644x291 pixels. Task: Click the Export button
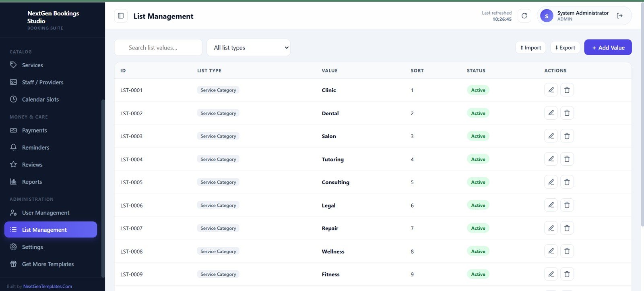565,48
